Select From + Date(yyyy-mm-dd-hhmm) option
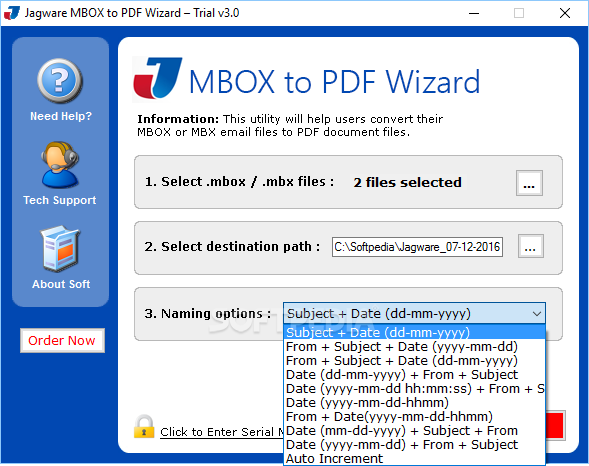 (x=414, y=416)
